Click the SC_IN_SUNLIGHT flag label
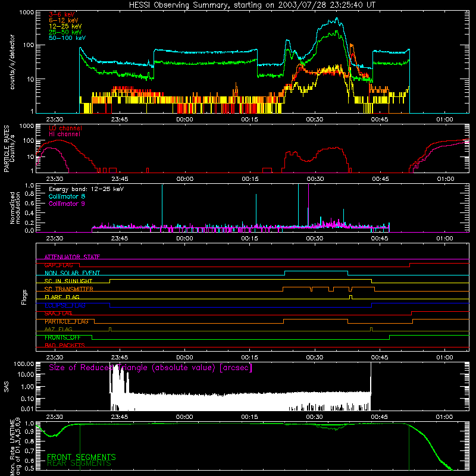Screen dimensions: 476x476 [x=68, y=281]
